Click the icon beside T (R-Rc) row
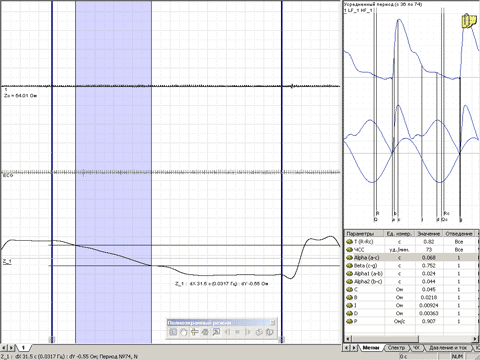The height and width of the screenshot is (360, 480). coord(349,241)
